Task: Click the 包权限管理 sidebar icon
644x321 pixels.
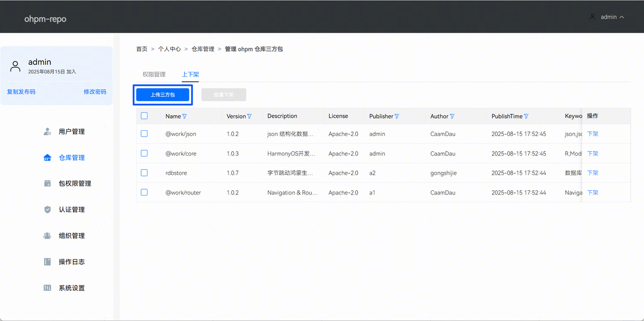Action: coord(47,183)
